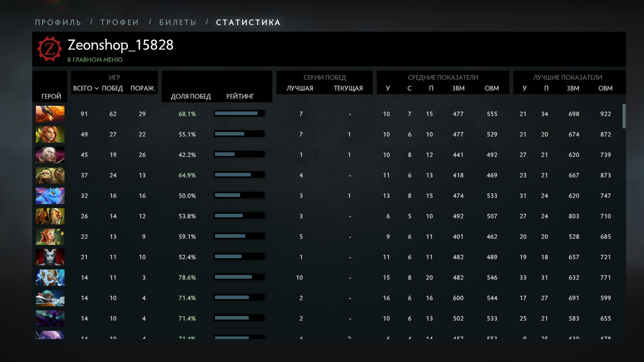This screenshot has height=362, width=644.
Task: Choose hero portrait in row with 600 average ЗВМ
Action: pos(50,298)
